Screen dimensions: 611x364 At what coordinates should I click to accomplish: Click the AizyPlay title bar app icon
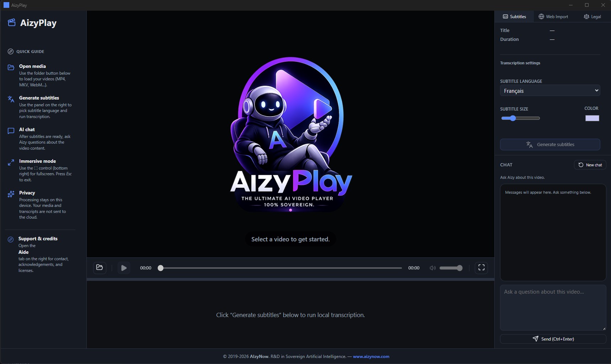tap(6, 5)
